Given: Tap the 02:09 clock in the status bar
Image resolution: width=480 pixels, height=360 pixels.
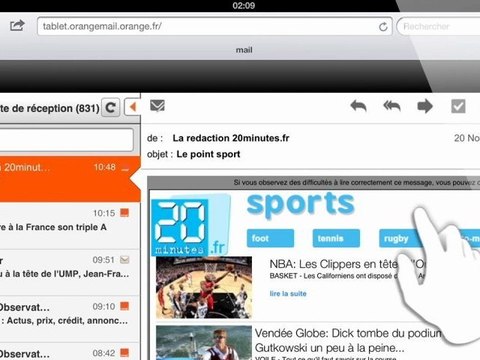Looking at the screenshot, I should [244, 5].
